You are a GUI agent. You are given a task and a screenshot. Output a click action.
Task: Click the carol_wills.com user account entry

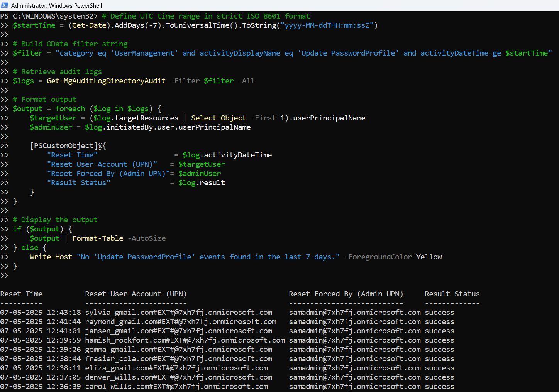tap(176, 387)
